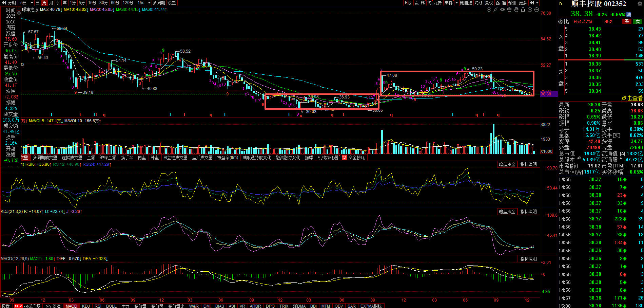
Task: Open the 设置 option at bottom left
Action: 6,306
